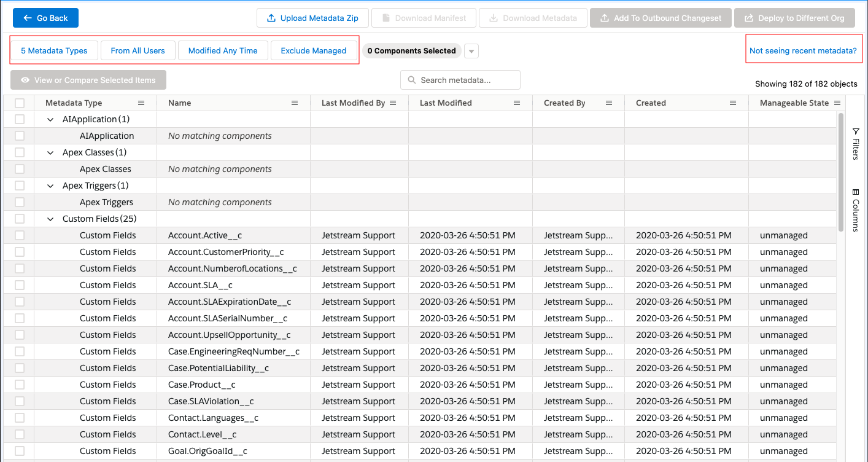The height and width of the screenshot is (462, 868).
Task: Click Download Metadata button
Action: click(x=533, y=18)
